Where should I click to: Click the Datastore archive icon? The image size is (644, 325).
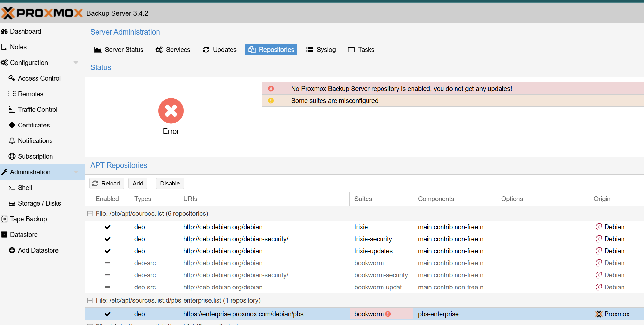[4, 235]
